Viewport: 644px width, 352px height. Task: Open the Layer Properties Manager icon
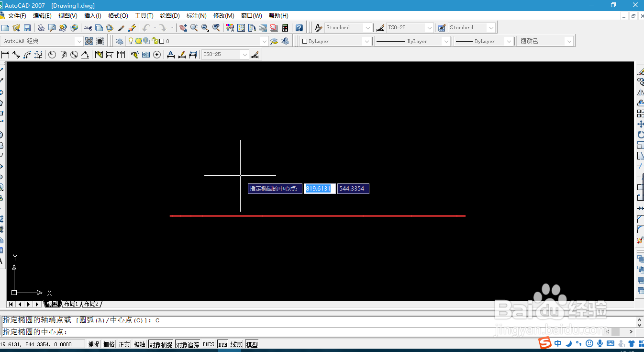120,41
